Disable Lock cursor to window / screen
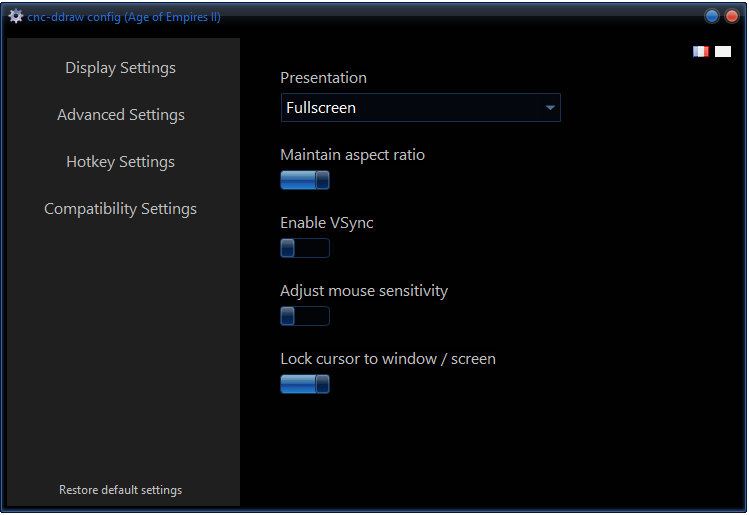749x515 pixels. (305, 384)
